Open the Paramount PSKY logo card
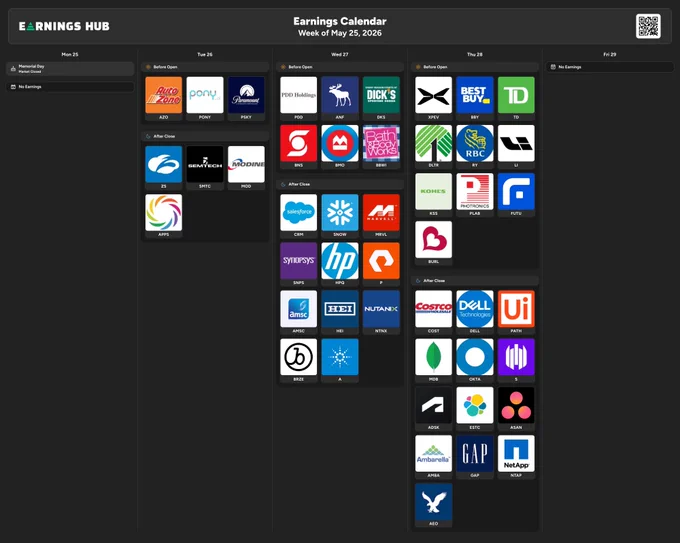680x543 pixels. 246,95
